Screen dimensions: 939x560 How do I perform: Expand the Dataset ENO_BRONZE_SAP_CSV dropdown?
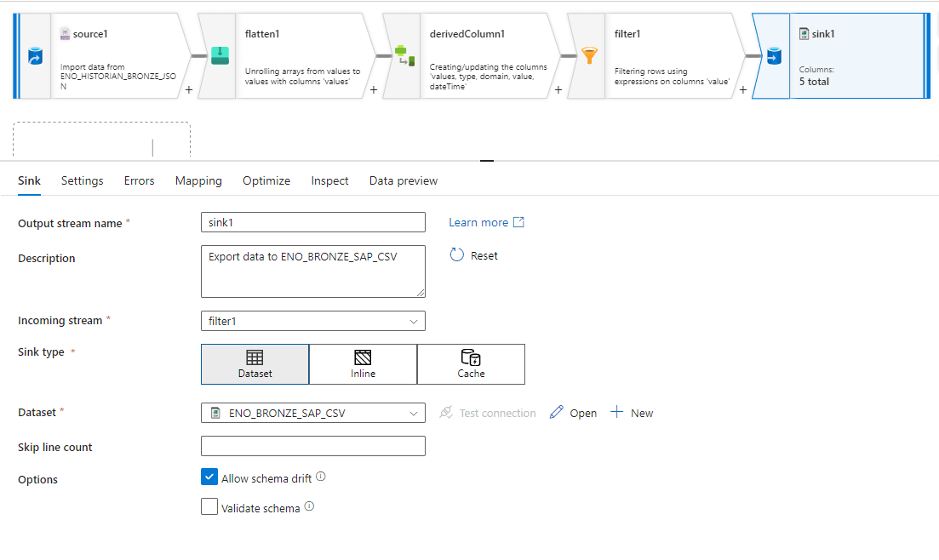[x=312, y=413]
